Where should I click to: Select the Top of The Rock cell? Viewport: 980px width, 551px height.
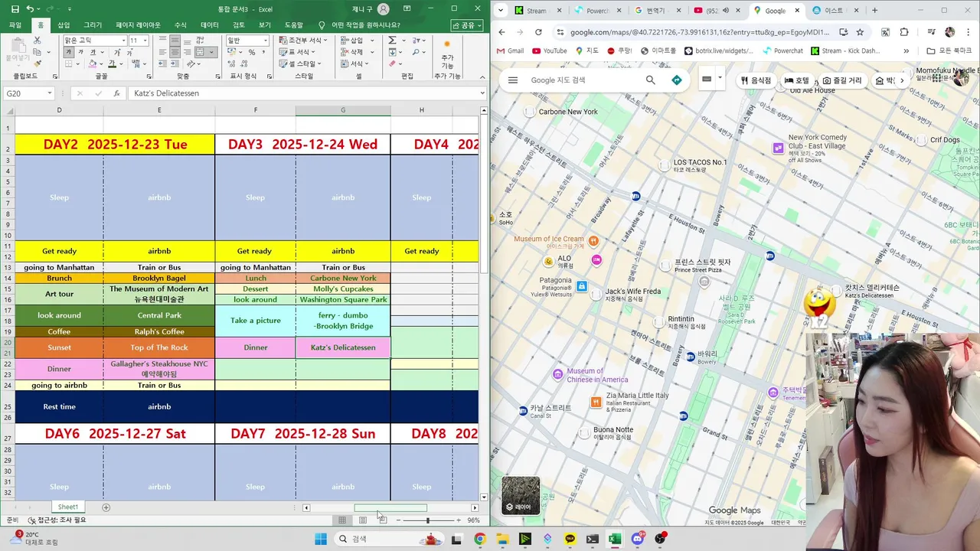tap(159, 347)
